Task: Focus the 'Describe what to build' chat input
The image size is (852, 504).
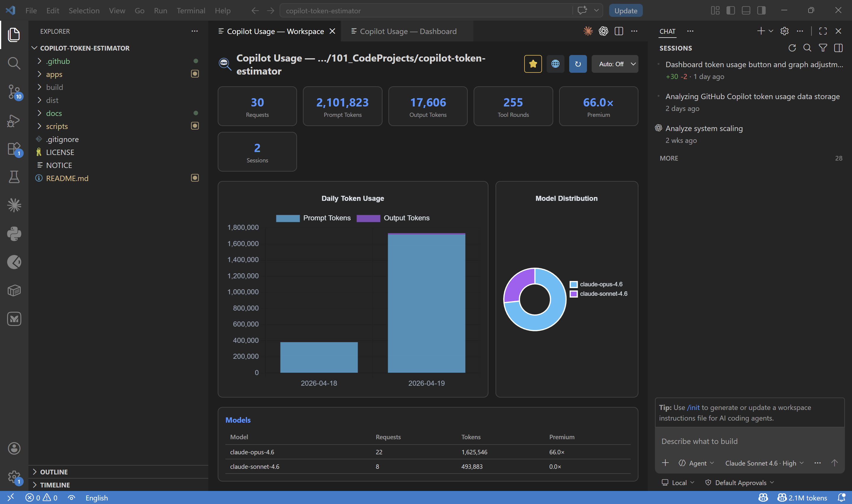Action: point(749,441)
